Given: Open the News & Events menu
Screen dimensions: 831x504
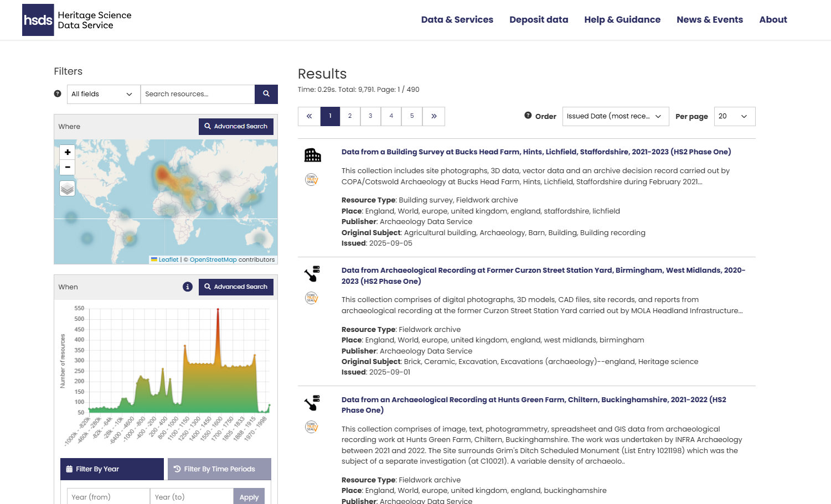Looking at the screenshot, I should click(710, 19).
